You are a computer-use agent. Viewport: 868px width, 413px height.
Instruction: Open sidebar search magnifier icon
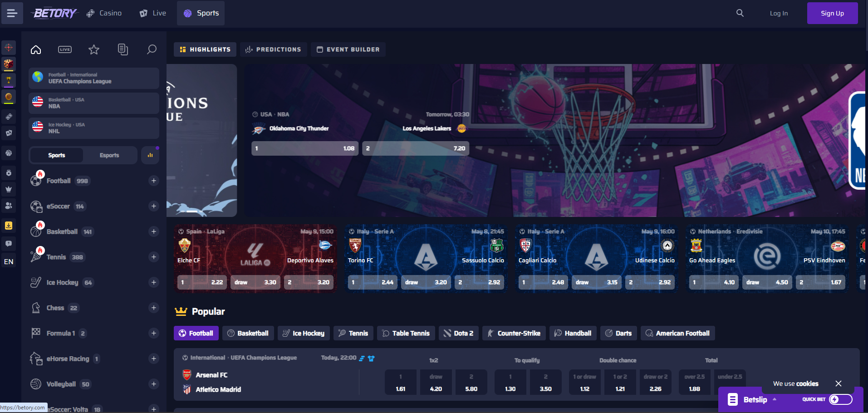[x=152, y=49]
